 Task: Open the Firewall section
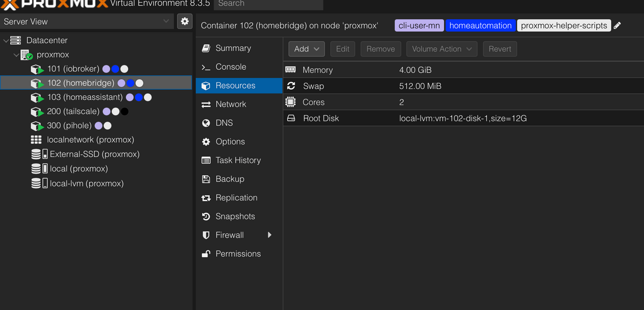239,235
